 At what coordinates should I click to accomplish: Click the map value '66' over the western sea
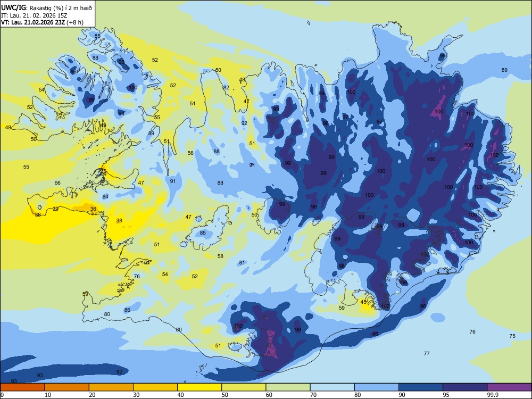click(57, 183)
